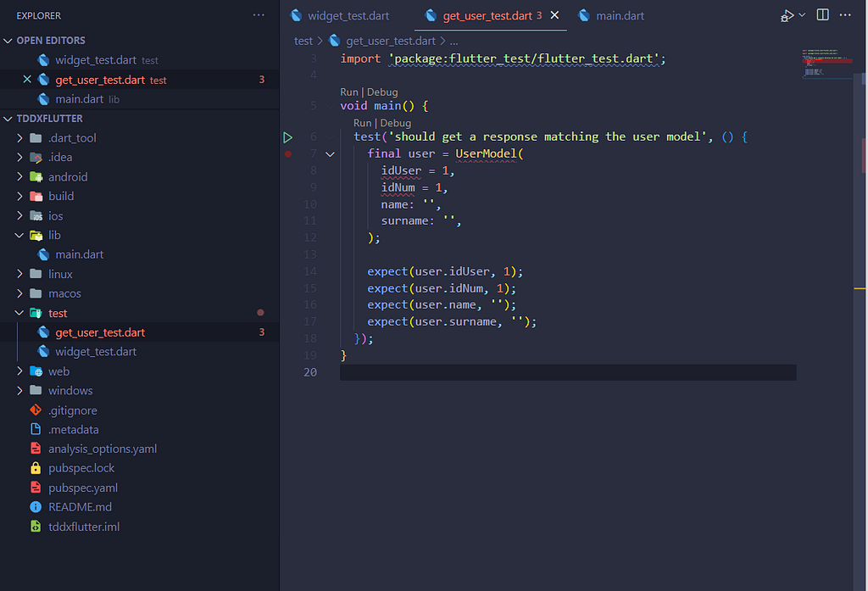Place cursor on empty line 20
This screenshot has height=591, width=868.
click(x=568, y=372)
